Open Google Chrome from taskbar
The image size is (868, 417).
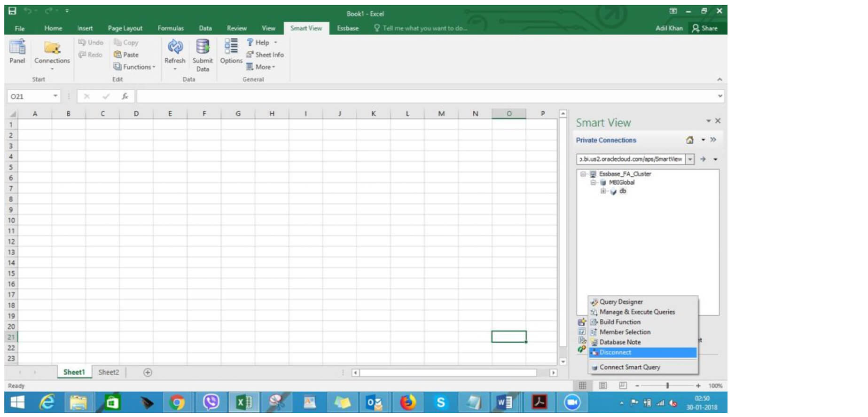[x=177, y=402]
